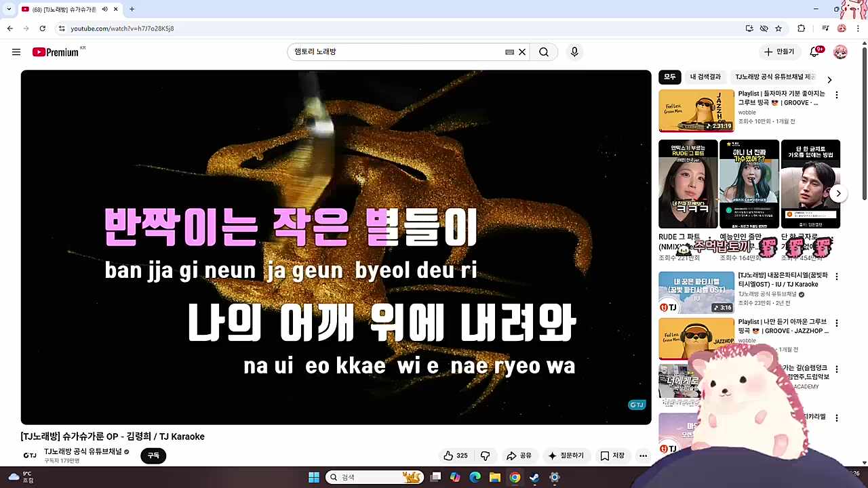Open the TJ노래방 공식 유튜브채널 channel link

pyautogui.click(x=83, y=451)
